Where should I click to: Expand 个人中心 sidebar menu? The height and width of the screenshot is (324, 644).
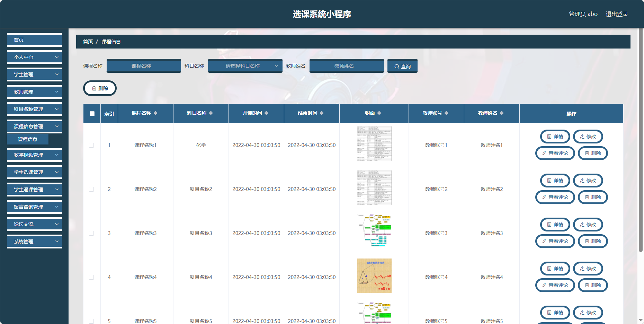[35, 57]
